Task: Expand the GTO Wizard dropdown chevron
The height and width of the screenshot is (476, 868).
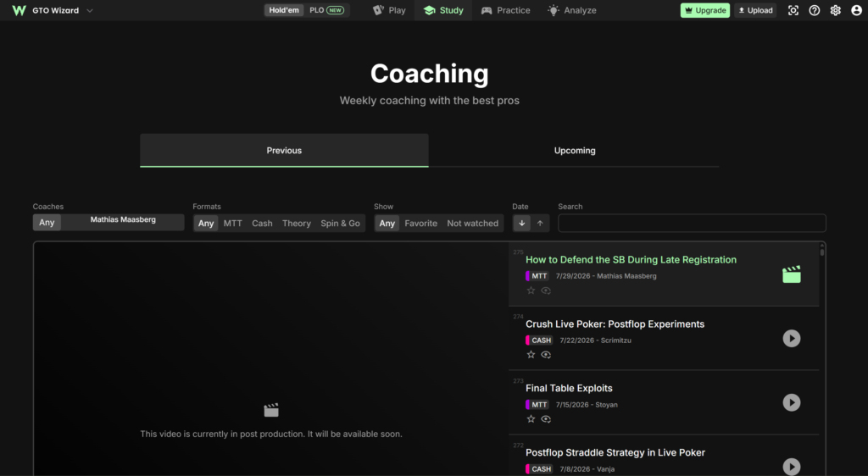Action: [90, 10]
